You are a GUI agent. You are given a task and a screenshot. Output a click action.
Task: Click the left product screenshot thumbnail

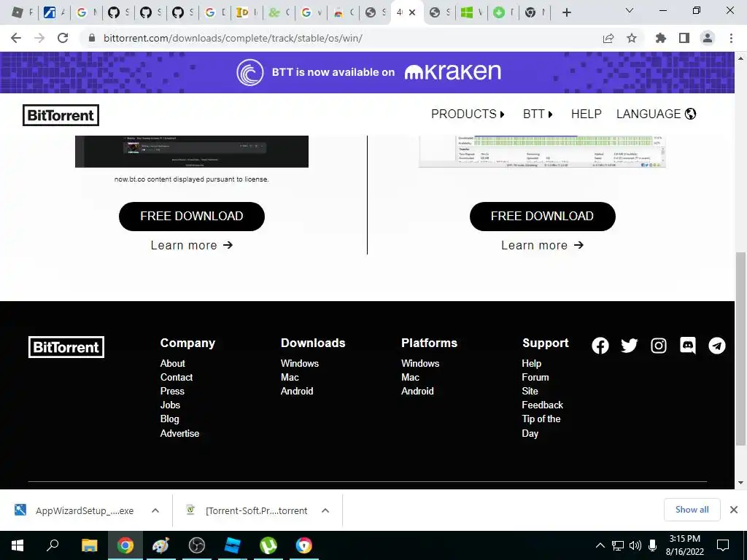[192, 152]
